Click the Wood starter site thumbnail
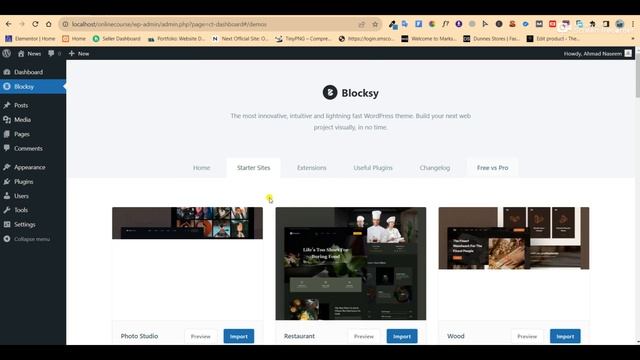The width and height of the screenshot is (640, 360). click(x=513, y=238)
